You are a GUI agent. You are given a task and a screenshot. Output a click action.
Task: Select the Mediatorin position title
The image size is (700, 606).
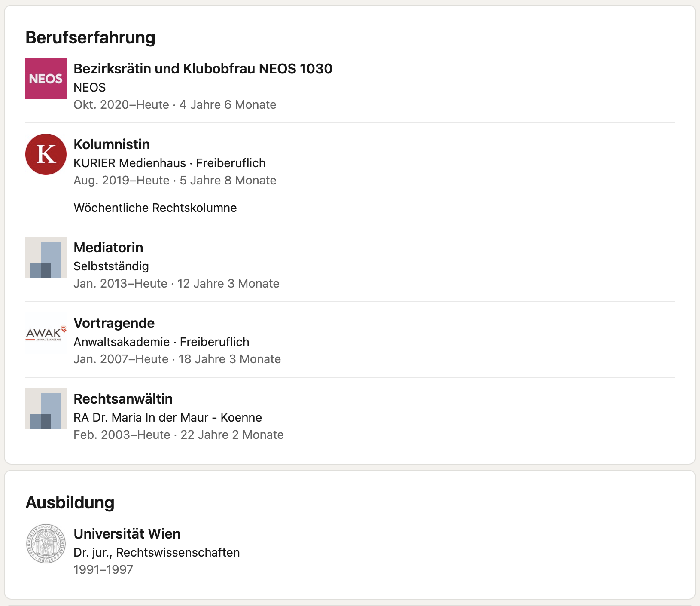(x=108, y=248)
